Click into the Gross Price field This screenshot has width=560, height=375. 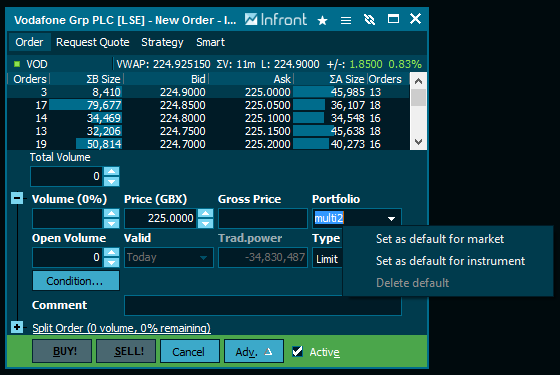262,219
